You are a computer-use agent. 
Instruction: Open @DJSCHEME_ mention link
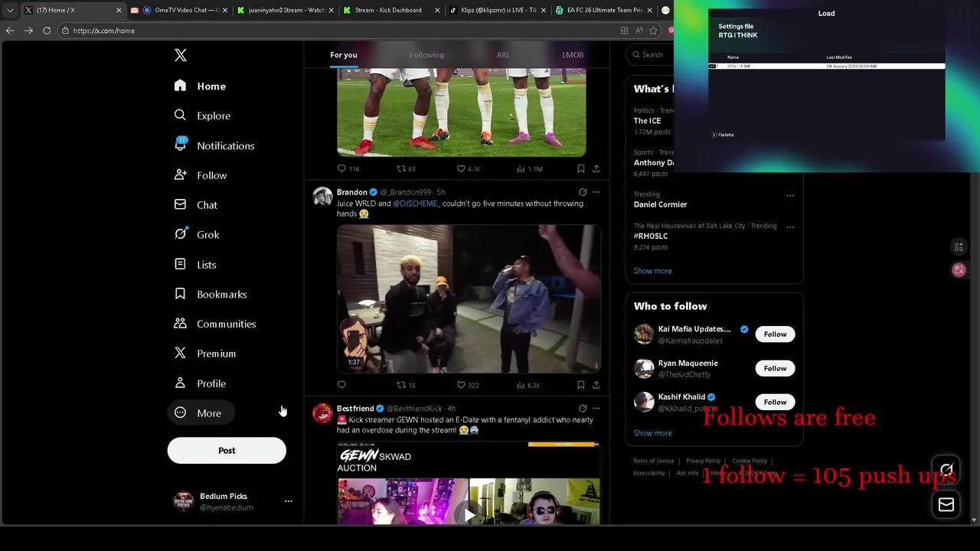pyautogui.click(x=416, y=204)
